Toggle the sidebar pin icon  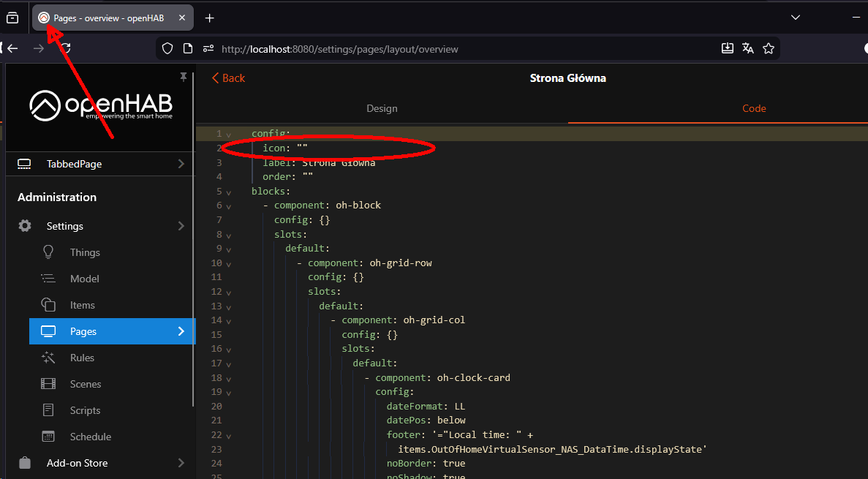coord(184,77)
